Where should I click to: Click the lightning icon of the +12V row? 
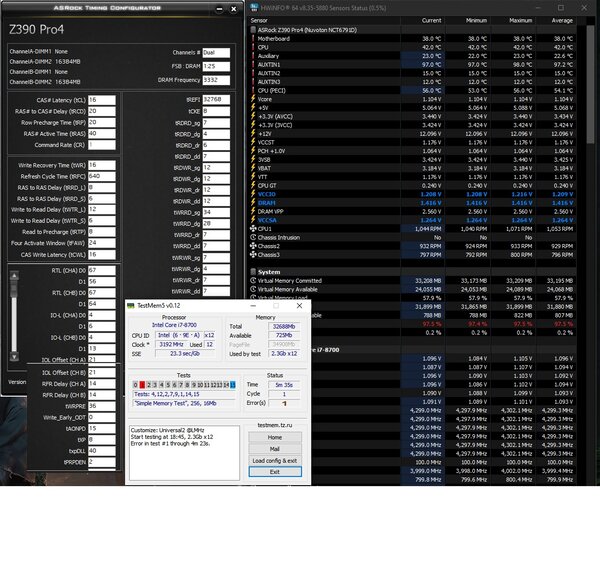point(253,134)
